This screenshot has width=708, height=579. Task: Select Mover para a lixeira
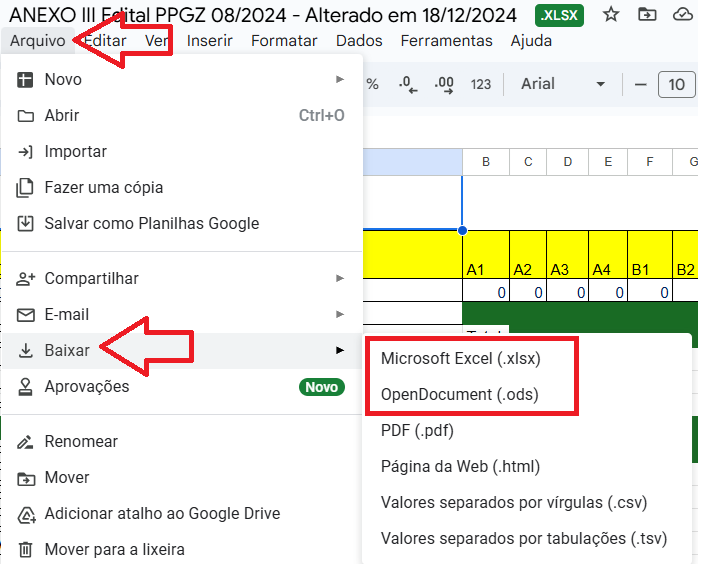[114, 549]
